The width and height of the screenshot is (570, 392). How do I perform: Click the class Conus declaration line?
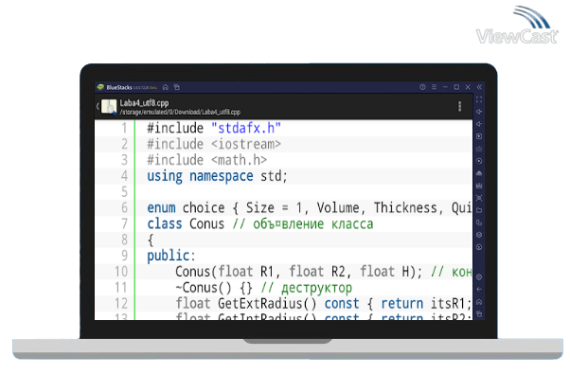(260, 223)
